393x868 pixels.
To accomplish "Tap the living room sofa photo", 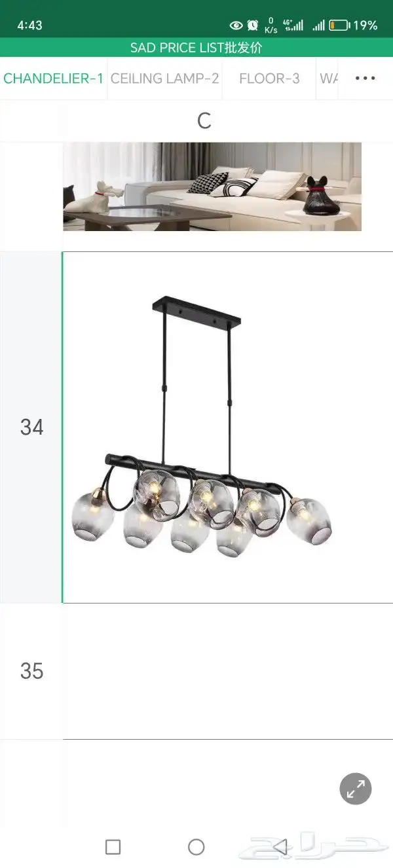I will pyautogui.click(x=212, y=187).
